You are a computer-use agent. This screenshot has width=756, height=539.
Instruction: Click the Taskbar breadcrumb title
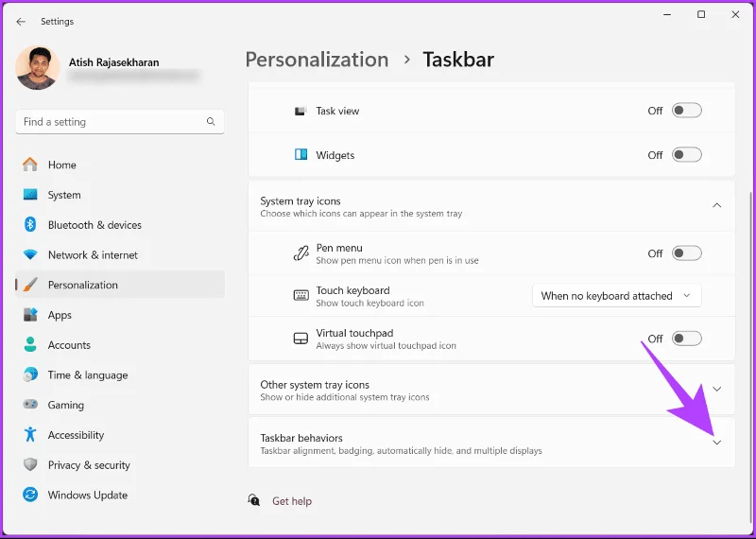point(458,60)
